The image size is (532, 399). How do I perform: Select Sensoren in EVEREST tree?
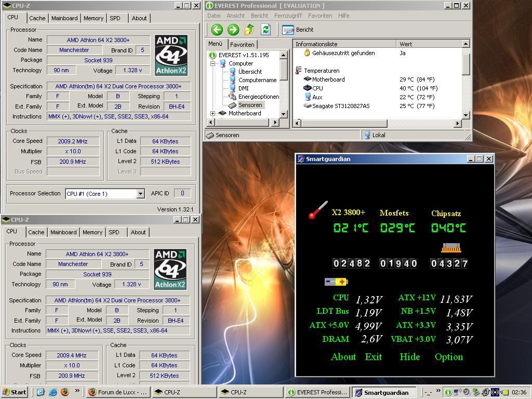click(250, 105)
